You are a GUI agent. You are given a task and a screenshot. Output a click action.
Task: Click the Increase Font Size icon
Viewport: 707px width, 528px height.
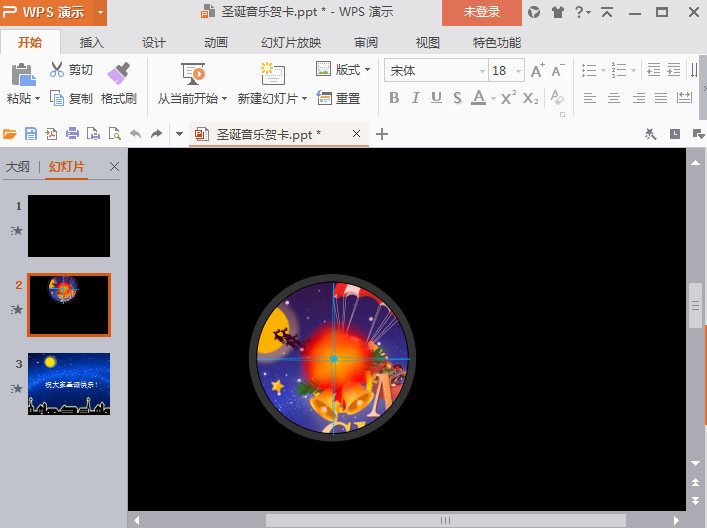point(537,71)
